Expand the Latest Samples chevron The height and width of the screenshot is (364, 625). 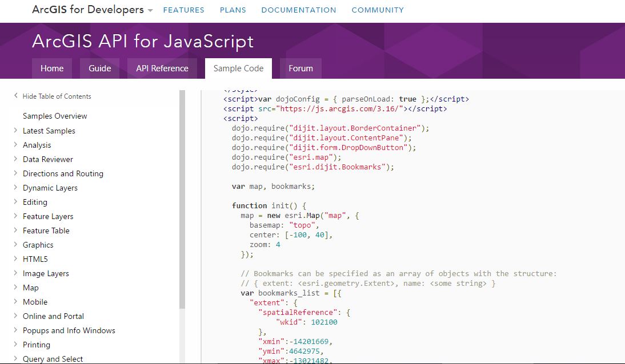tap(15, 130)
